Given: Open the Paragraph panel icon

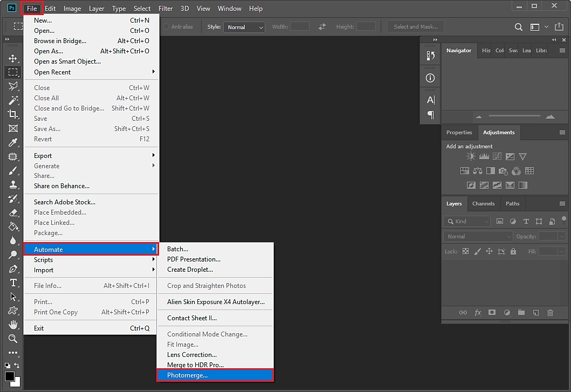Looking at the screenshot, I should click(x=430, y=115).
